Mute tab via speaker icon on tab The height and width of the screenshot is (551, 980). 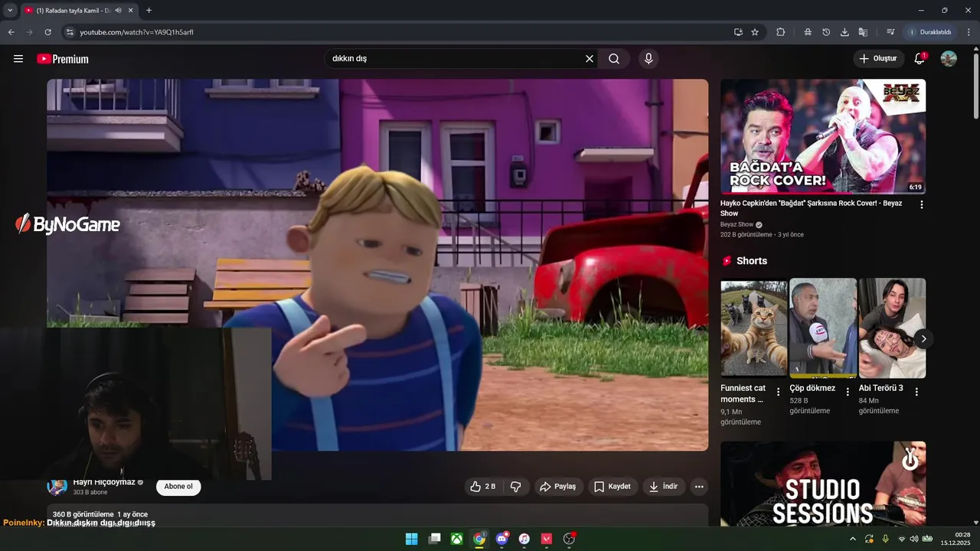click(x=118, y=10)
